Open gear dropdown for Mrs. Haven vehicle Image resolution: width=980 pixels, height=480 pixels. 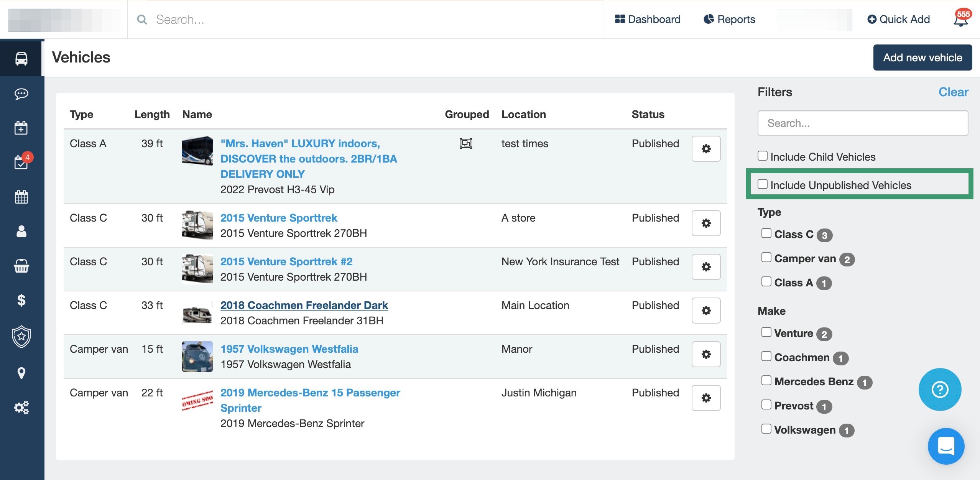(x=706, y=149)
